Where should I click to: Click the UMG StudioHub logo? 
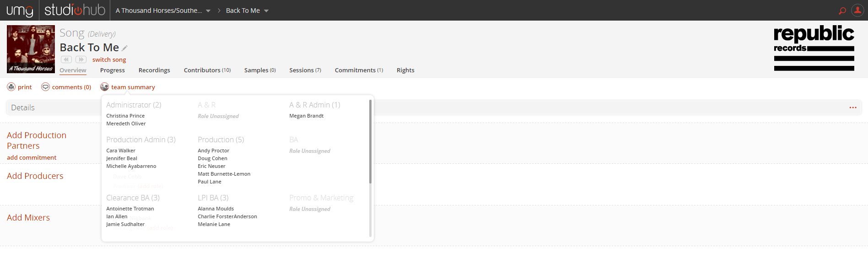[x=55, y=10]
